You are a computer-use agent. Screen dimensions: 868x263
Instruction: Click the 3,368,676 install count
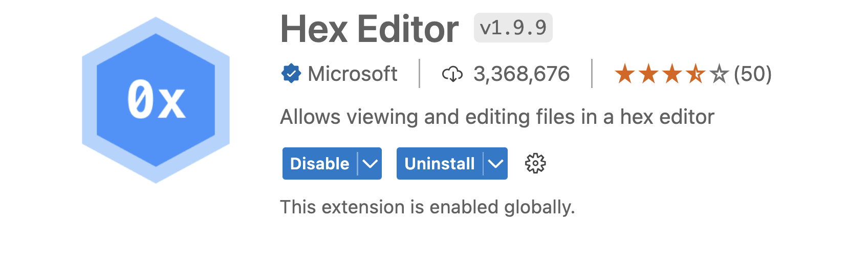point(521,74)
